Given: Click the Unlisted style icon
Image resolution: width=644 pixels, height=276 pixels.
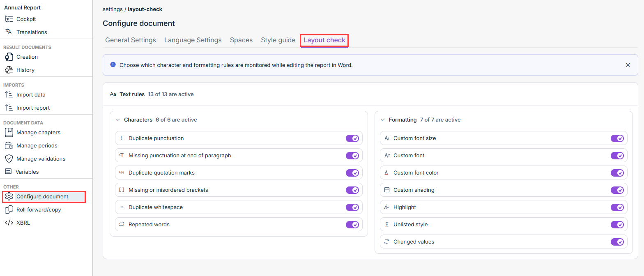Looking at the screenshot, I should (386, 224).
